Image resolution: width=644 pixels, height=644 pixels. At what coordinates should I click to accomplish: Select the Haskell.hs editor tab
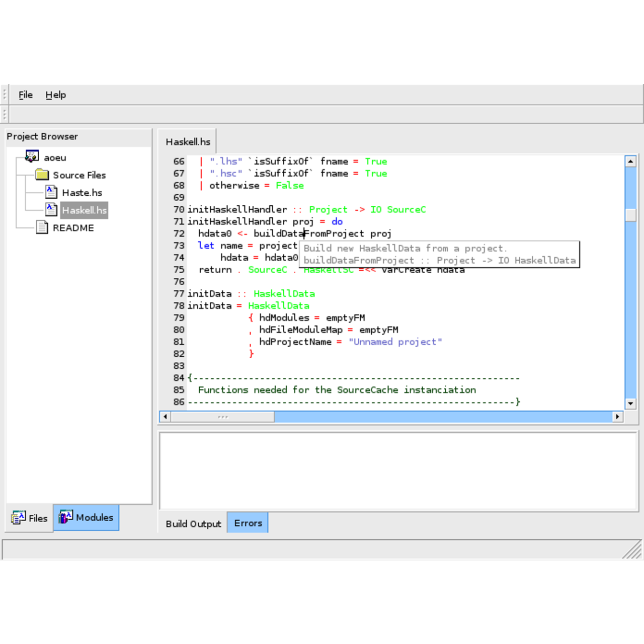(x=187, y=142)
